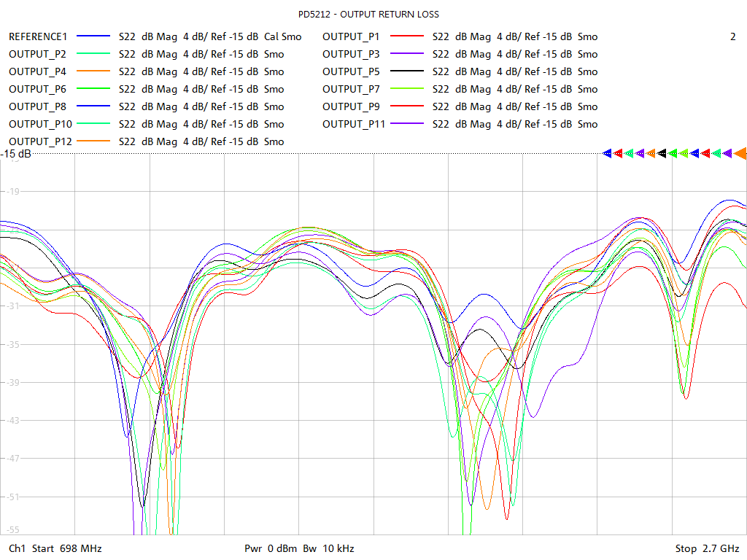
Task: Choose the OUTPUT_P7 trace label
Action: coord(351,89)
